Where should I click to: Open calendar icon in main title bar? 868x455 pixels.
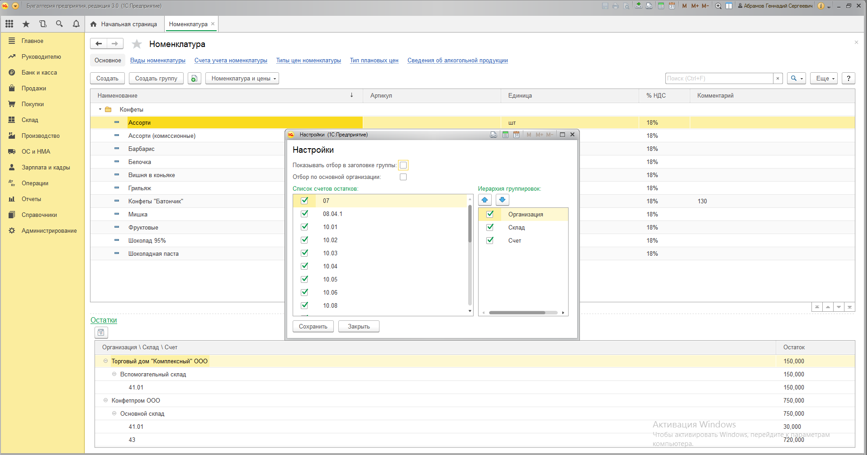click(672, 6)
